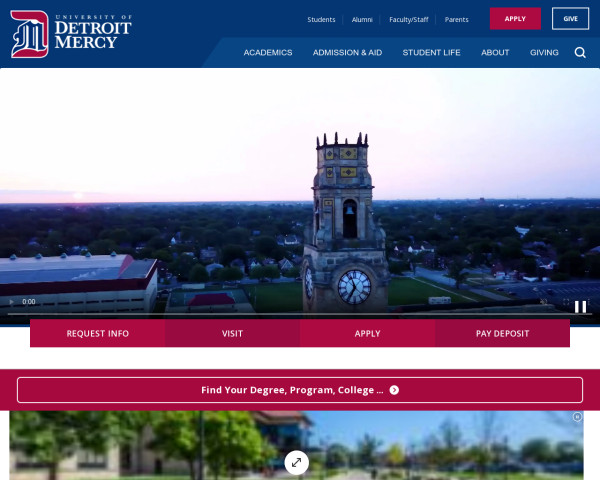
Task: Select Giving in the main navigation
Action: point(544,52)
